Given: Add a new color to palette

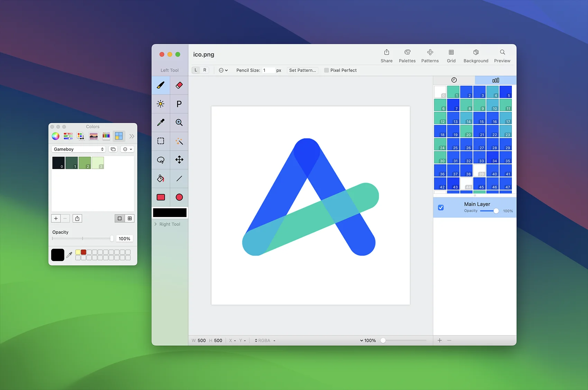Looking at the screenshot, I should (56, 219).
